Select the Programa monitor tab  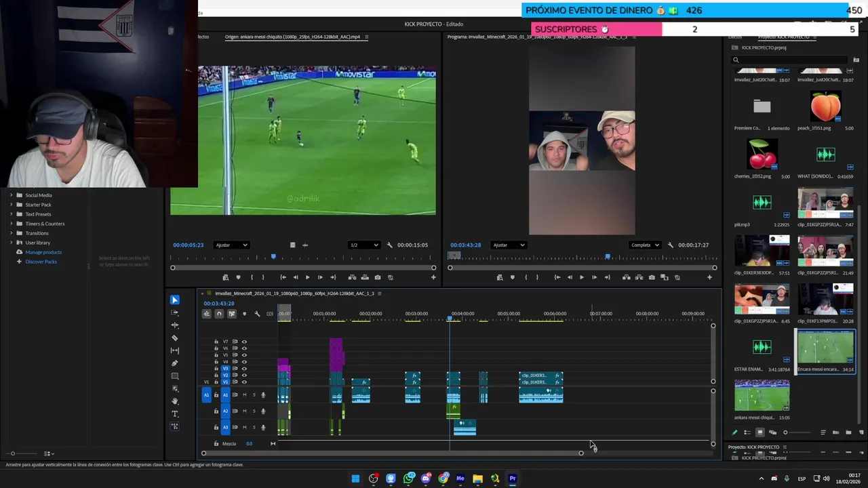[x=539, y=37]
